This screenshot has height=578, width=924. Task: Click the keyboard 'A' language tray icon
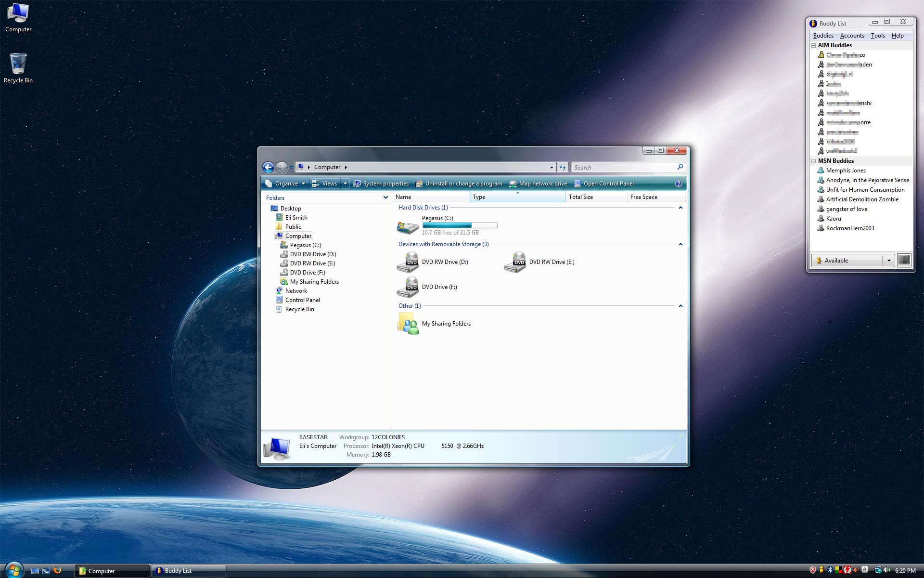click(865, 570)
